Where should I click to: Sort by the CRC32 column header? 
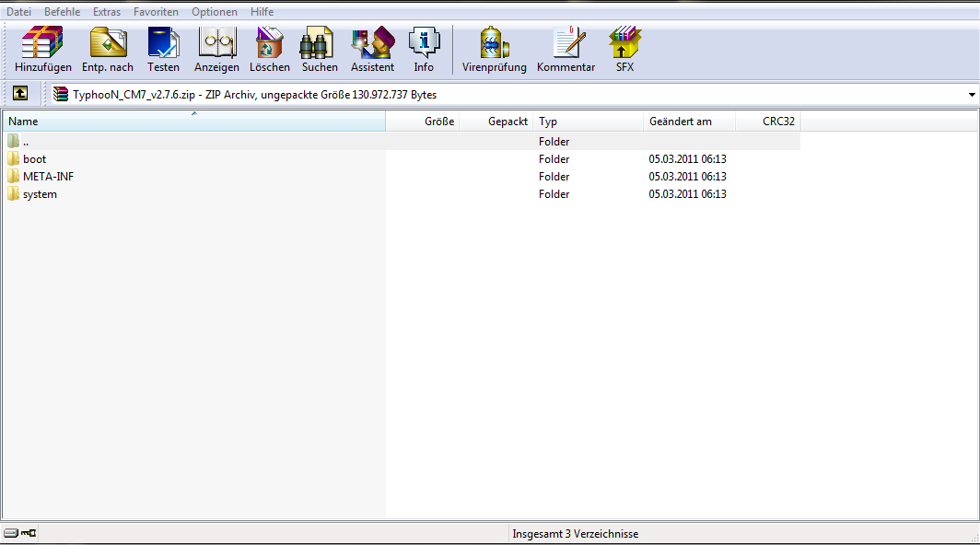[768, 122]
